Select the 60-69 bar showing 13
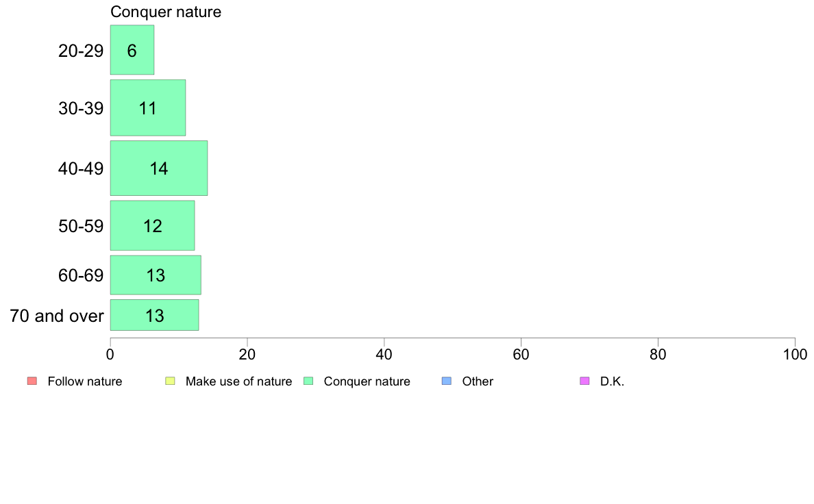Screen dimensions: 814x504 [156, 275]
